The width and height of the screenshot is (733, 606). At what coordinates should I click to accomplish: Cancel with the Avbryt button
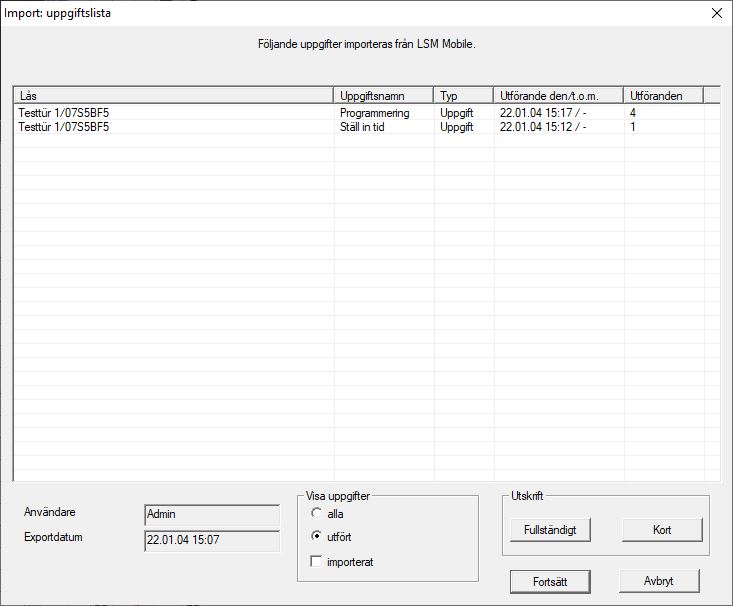(658, 581)
